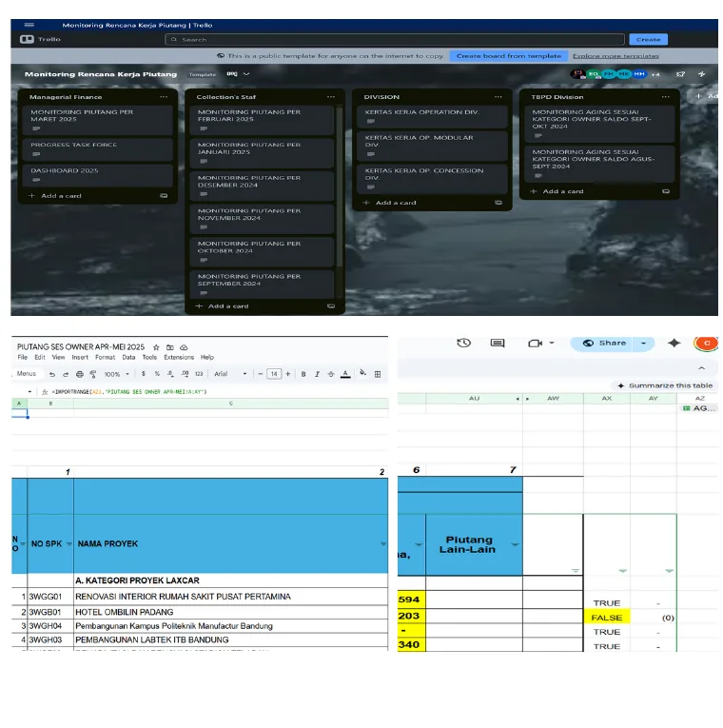Image resolution: width=723 pixels, height=728 pixels.
Task: Open the Insert menu in Sheets
Action: click(x=80, y=357)
